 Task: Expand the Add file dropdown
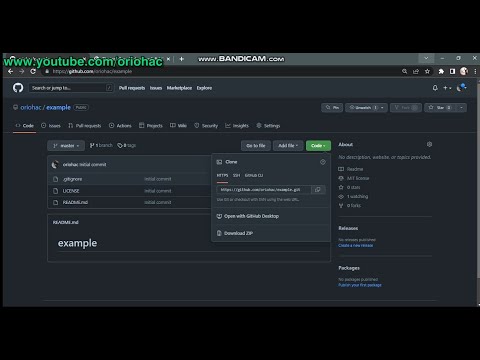point(288,146)
